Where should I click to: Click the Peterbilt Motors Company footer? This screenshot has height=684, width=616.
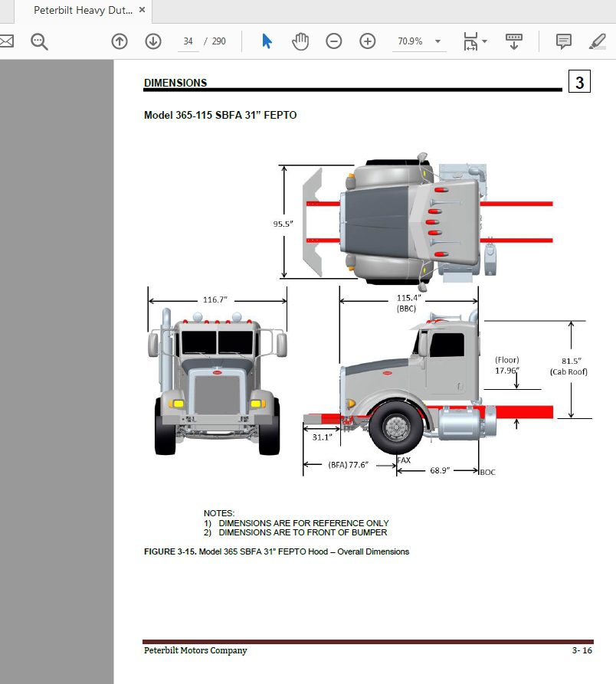(x=195, y=650)
